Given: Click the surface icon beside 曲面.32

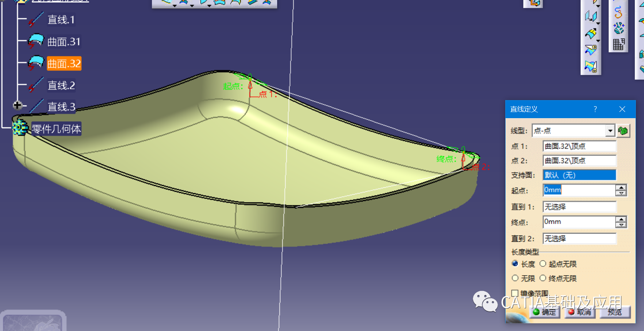Looking at the screenshot, I should [36, 63].
